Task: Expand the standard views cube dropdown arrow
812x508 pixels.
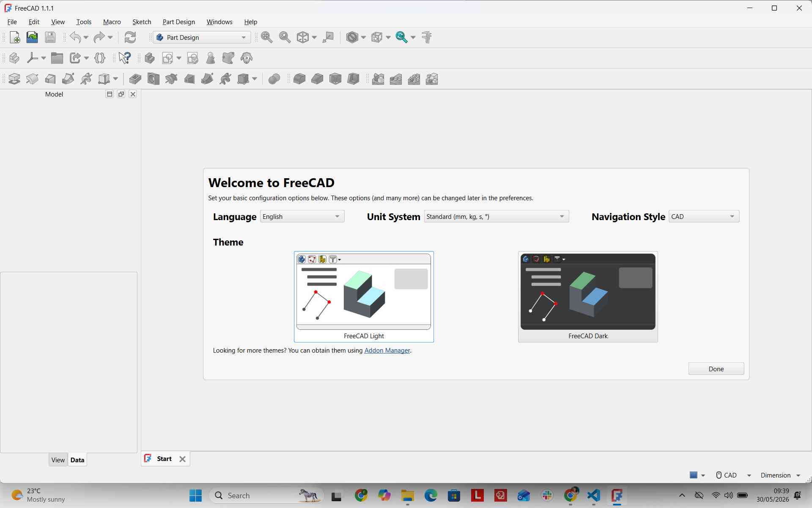Action: coord(314,38)
